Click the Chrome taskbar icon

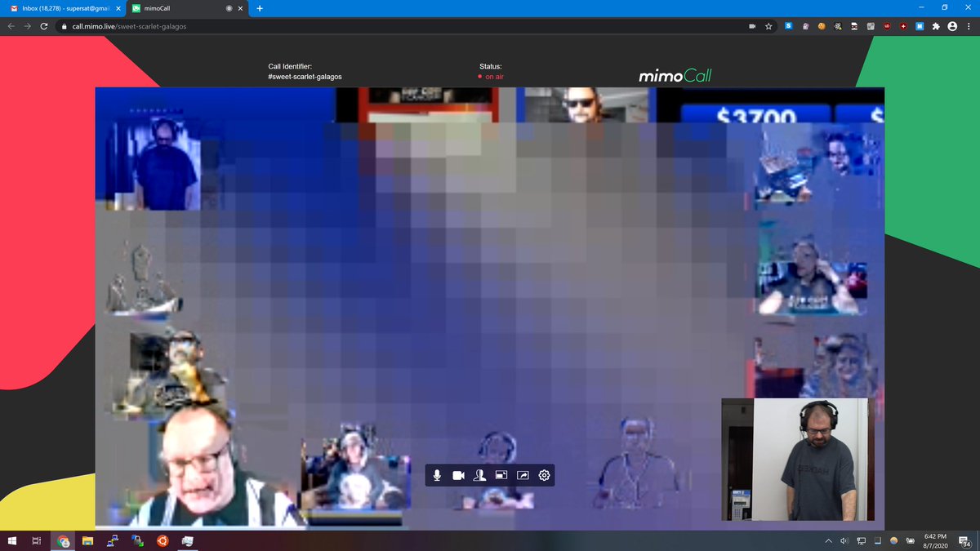tap(63, 540)
